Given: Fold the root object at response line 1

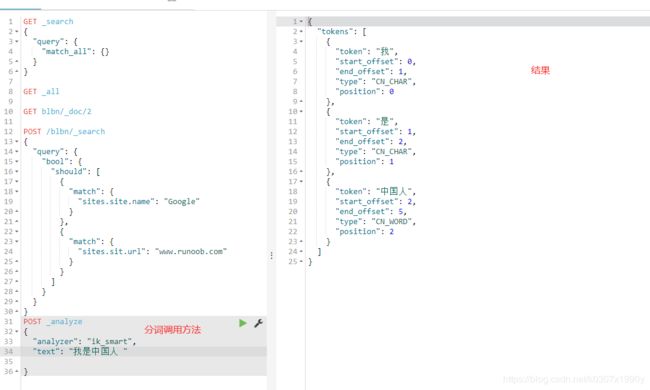Looking at the screenshot, I should click(301, 21).
